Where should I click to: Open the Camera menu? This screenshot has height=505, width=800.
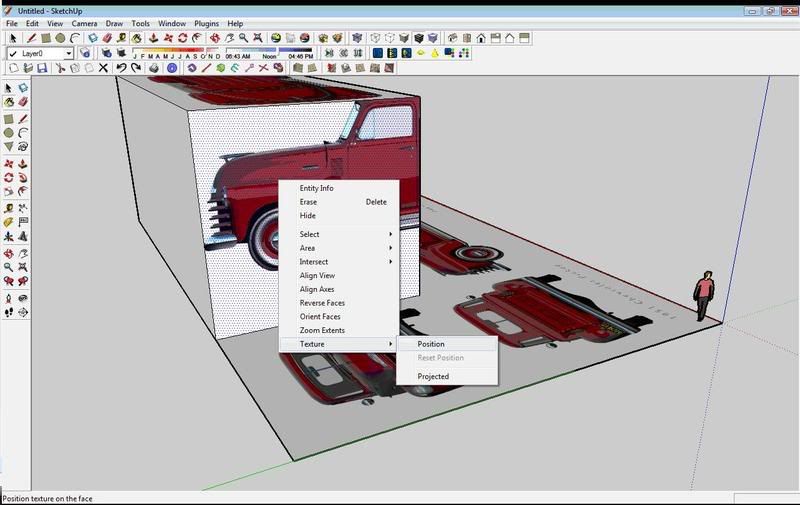[x=85, y=23]
